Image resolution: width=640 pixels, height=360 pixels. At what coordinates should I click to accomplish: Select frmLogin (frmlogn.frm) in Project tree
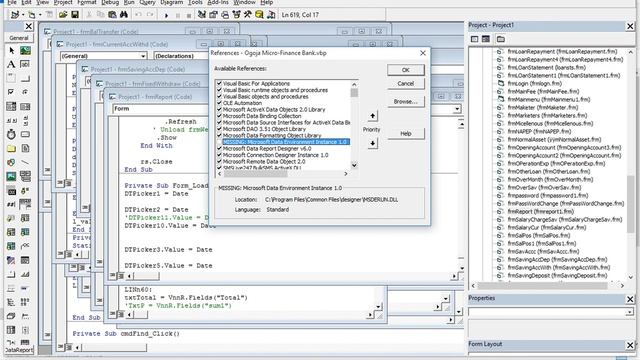pos(534,83)
